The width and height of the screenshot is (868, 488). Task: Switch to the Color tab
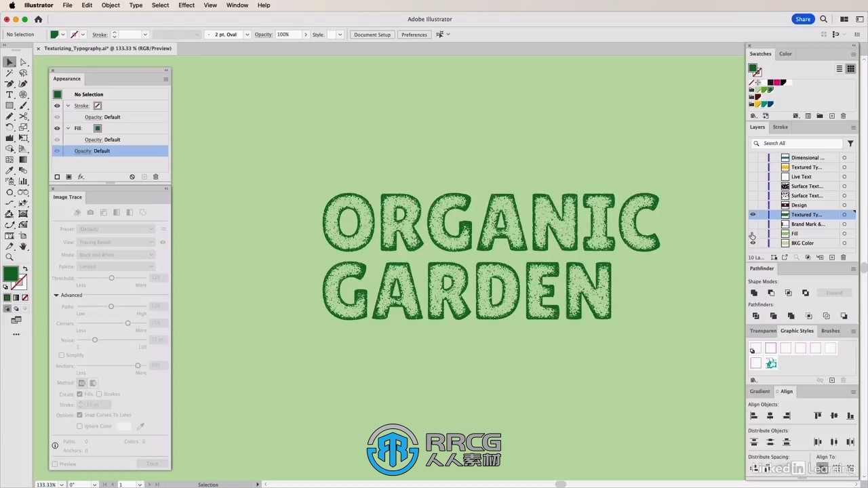(x=785, y=54)
